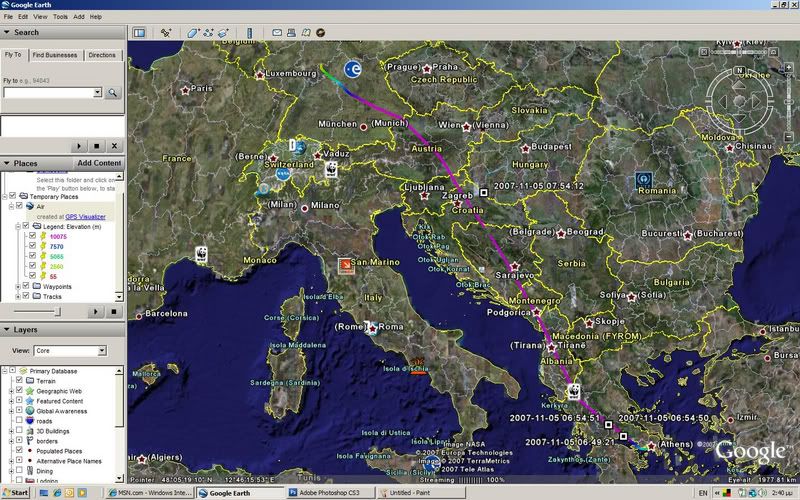The image size is (800, 500).
Task: Uncheck the Tracks folder checkbox
Action: (26, 296)
